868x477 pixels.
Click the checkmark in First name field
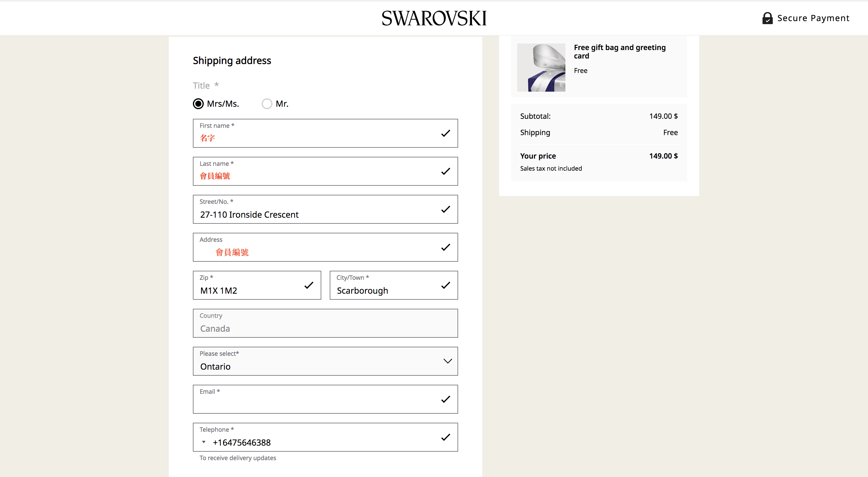coord(445,134)
